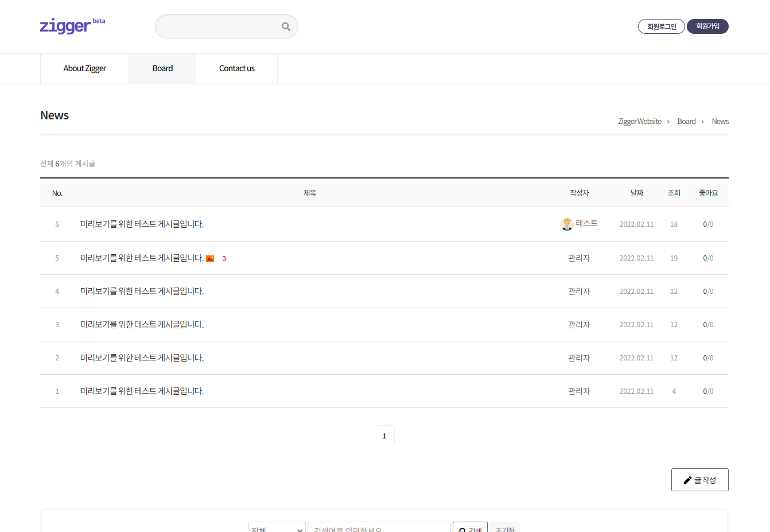The height and width of the screenshot is (532, 770).
Task: Select the Board menu item
Action: click(162, 68)
